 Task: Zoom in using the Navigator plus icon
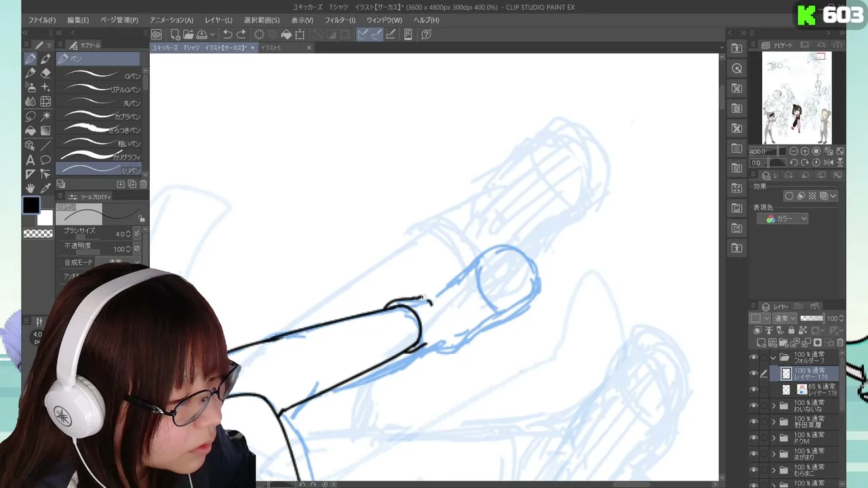pos(805,151)
